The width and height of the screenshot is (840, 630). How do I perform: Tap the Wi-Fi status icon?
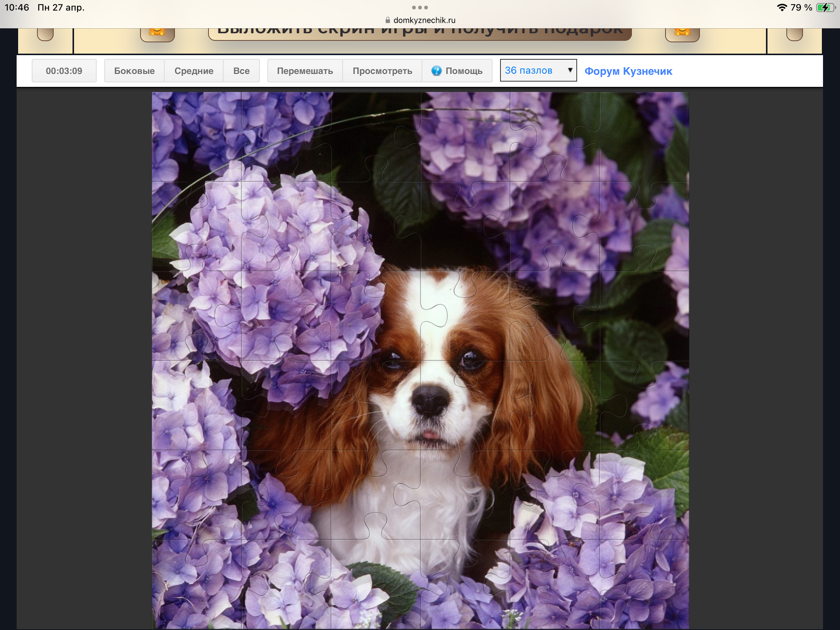tap(781, 7)
